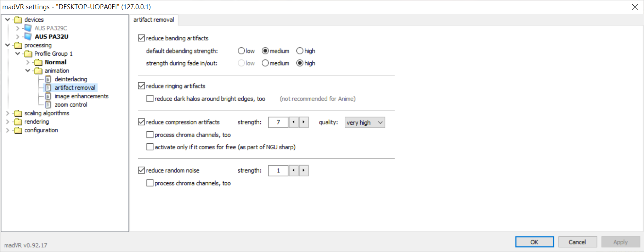The height and width of the screenshot is (252, 644).
Task: Click the artifact removal page icon
Action: pyautogui.click(x=48, y=88)
